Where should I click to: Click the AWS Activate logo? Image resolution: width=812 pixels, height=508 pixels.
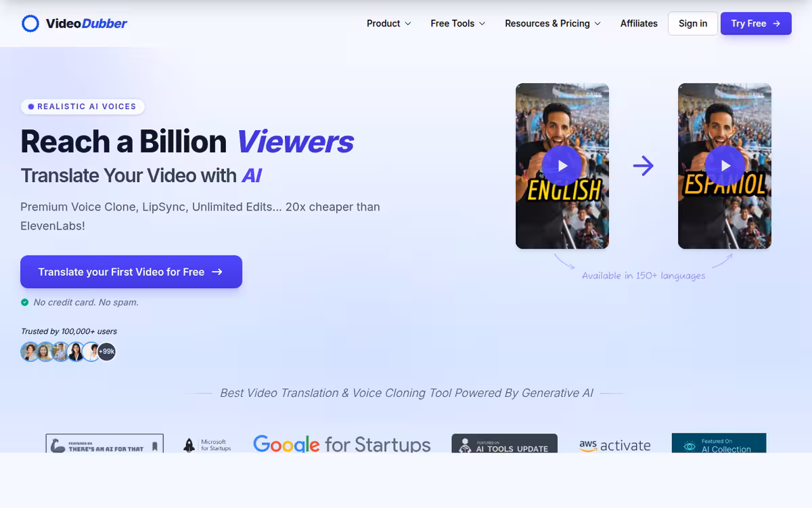[x=614, y=445]
